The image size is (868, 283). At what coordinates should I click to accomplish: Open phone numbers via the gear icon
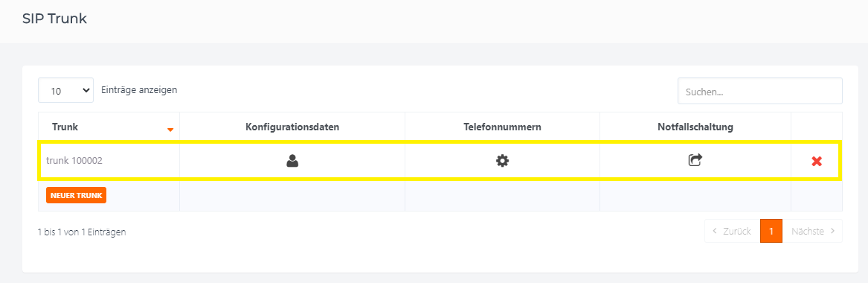(x=502, y=161)
